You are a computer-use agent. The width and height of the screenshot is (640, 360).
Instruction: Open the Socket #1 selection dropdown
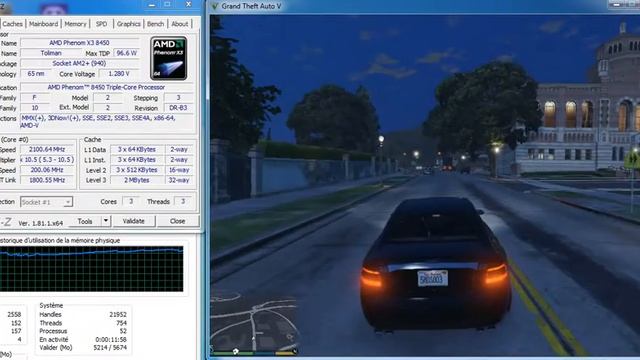coord(46,202)
